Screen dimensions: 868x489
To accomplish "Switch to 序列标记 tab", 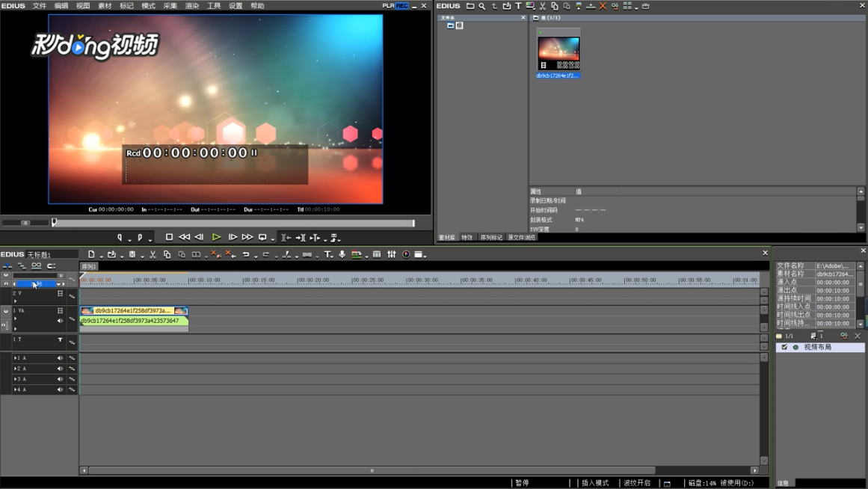I will [491, 238].
